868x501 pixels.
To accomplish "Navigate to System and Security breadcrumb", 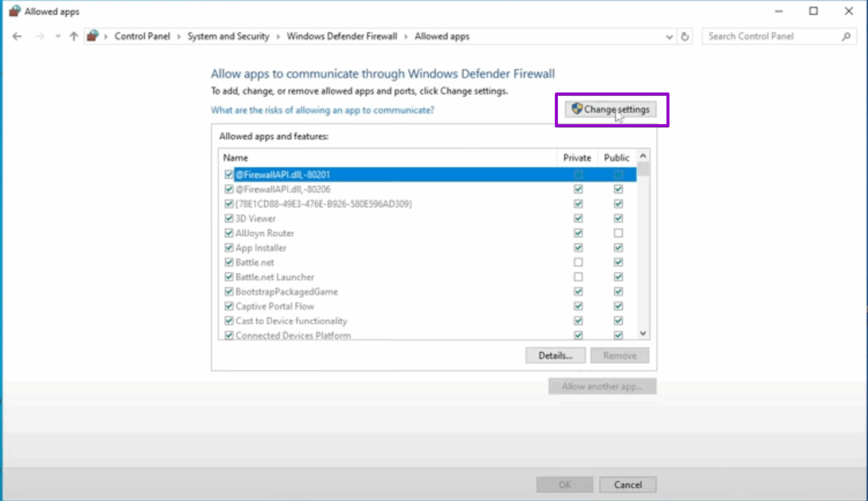I will (x=228, y=36).
